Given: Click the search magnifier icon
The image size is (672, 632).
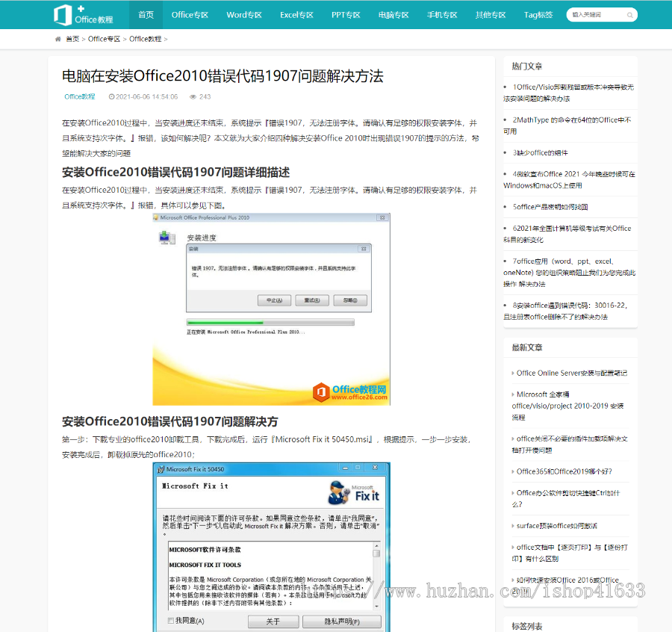Looking at the screenshot, I should pos(630,15).
